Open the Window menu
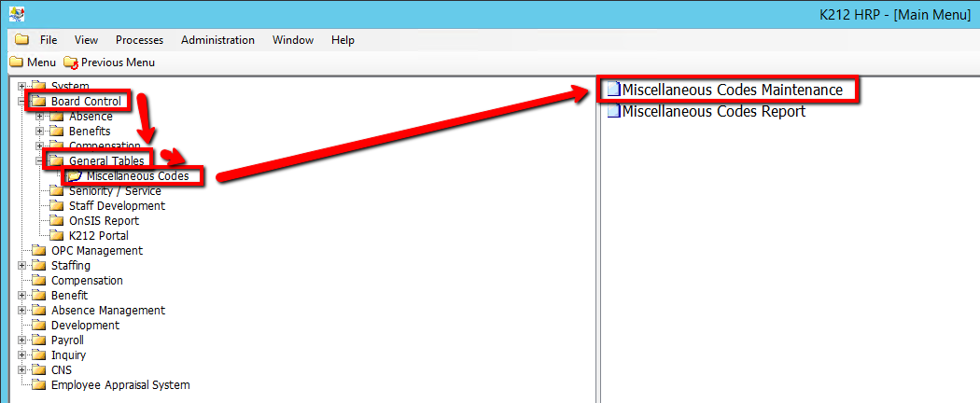Screen dimensions: 980x403 (x=292, y=40)
